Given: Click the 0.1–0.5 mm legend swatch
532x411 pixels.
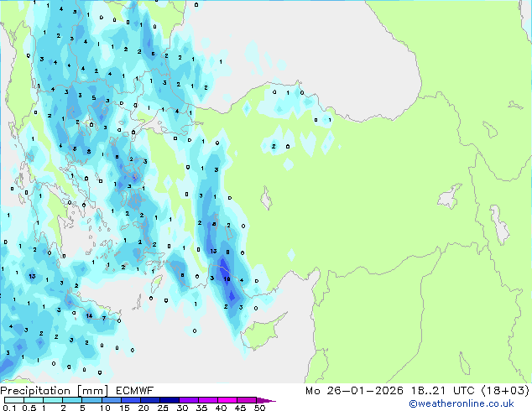Looking at the screenshot, I should point(14,400).
